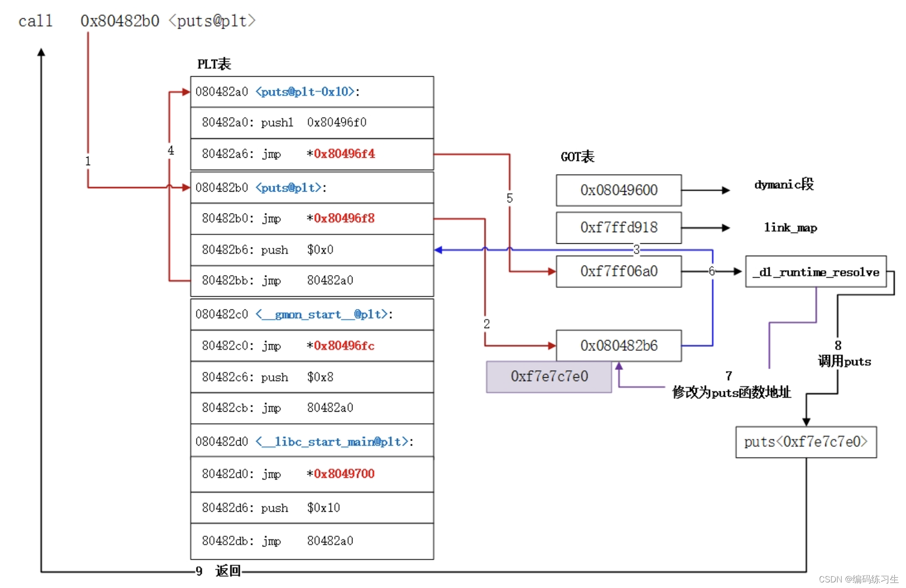
Task: Select the '80482d6: push $0x10' row
Action: coord(312,508)
